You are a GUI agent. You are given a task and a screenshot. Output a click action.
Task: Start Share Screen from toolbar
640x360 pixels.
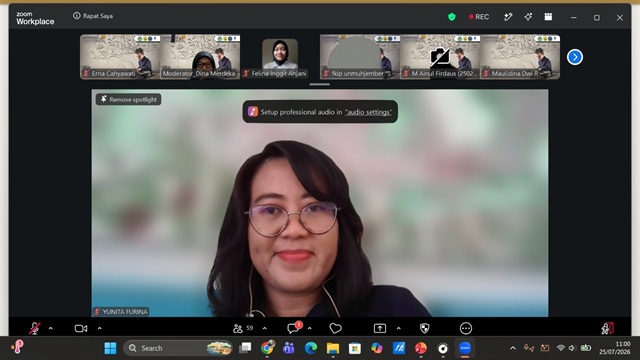click(380, 328)
